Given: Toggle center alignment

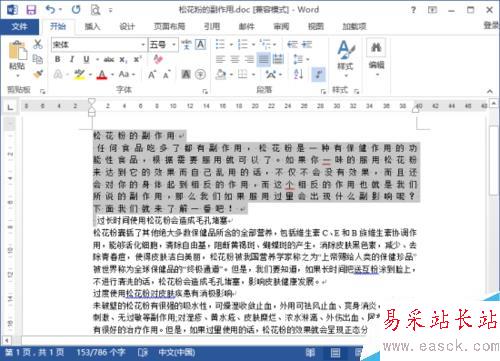Looking at the screenshot, I should 235,59.
